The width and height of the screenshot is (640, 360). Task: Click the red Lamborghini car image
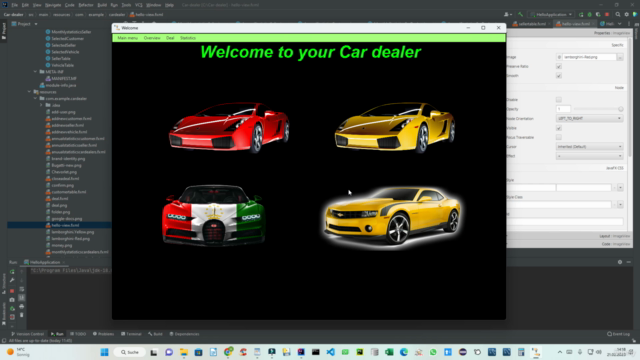click(x=229, y=127)
